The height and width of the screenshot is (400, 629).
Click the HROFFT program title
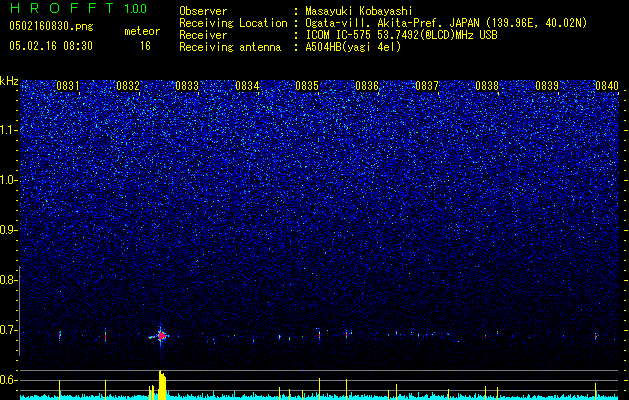(63, 8)
